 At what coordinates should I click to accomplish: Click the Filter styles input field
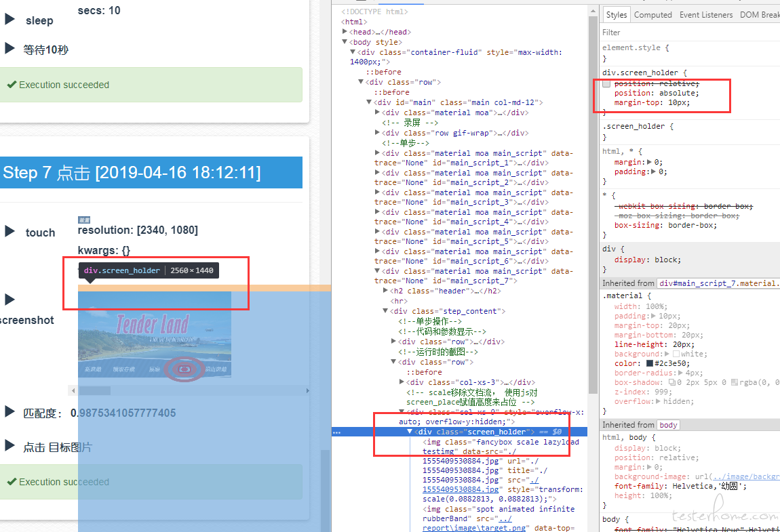point(690,33)
